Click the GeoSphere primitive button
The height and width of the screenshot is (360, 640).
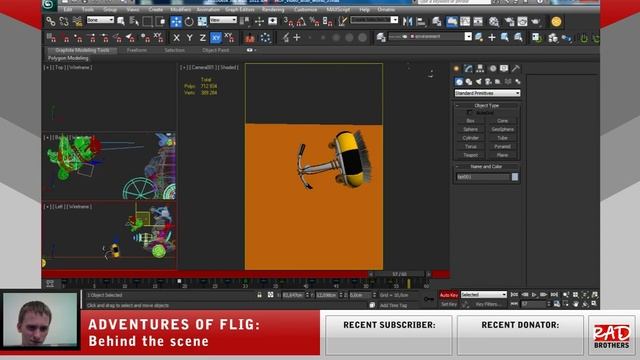502,129
